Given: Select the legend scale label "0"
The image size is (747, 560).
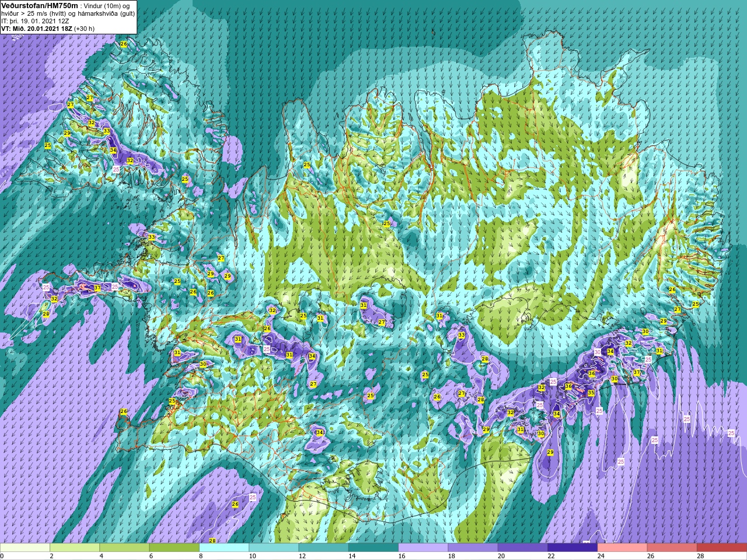Looking at the screenshot, I should [2, 556].
